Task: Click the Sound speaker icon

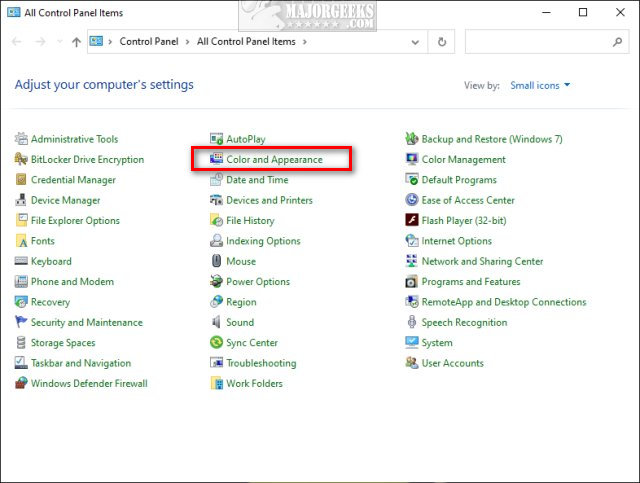Action: [216, 322]
